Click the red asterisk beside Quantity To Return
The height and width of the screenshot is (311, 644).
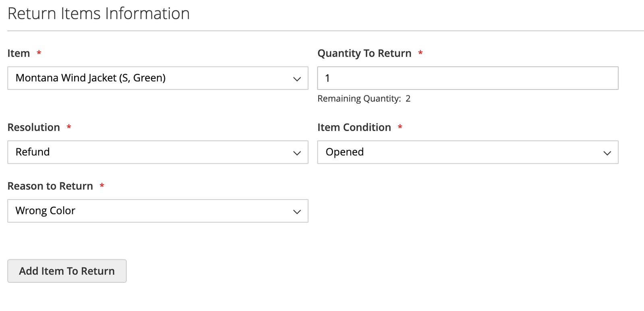[x=420, y=52]
